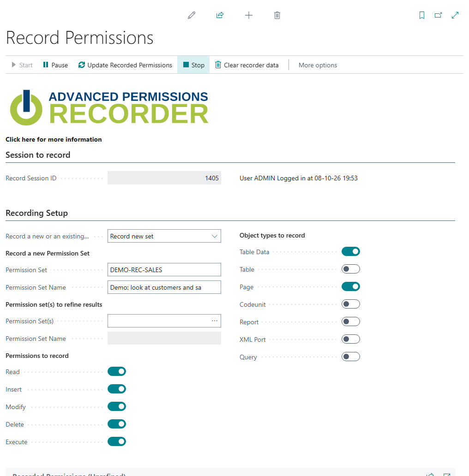
Task: Open More options menu
Action: (318, 65)
